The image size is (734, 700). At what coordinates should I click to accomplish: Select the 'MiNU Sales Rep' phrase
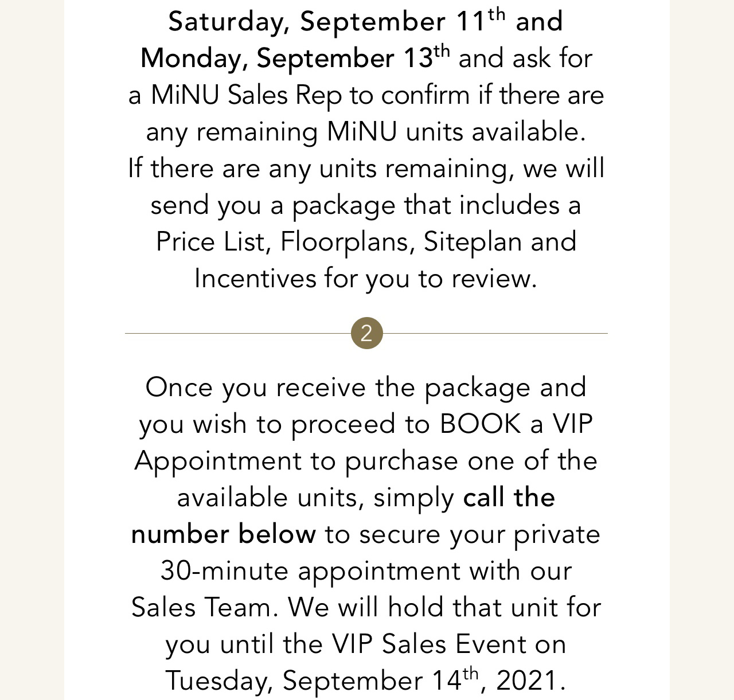246,95
